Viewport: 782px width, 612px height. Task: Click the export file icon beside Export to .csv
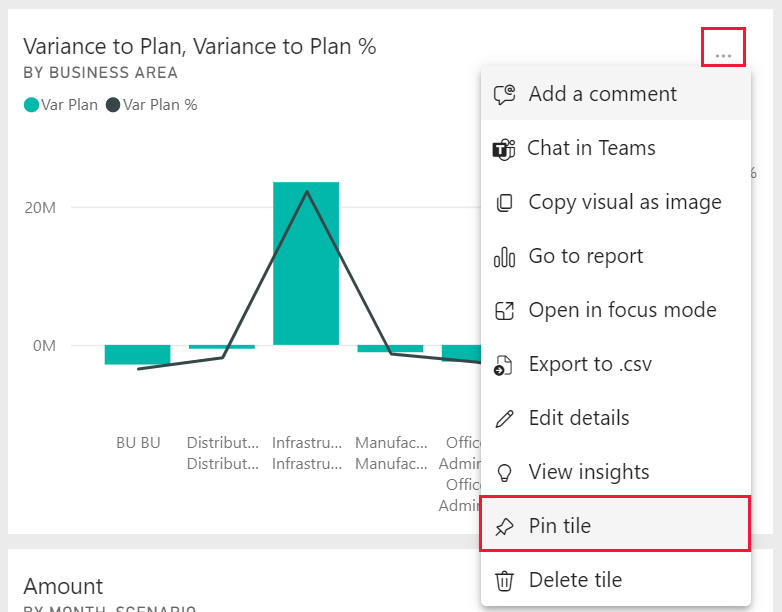point(503,365)
